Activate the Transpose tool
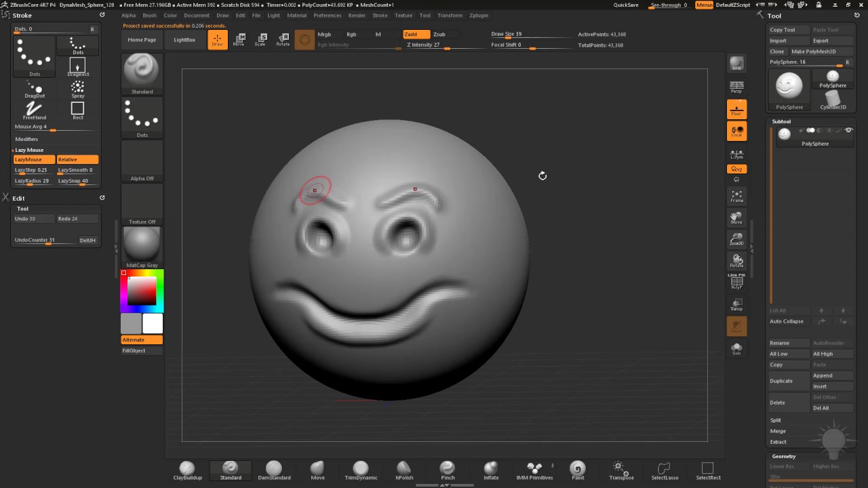 pos(621,470)
